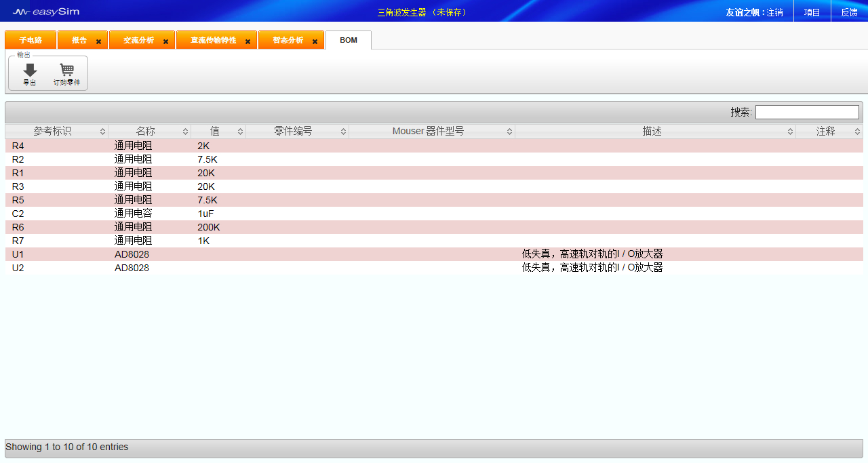Close the 报告 tab
The image size is (868, 463).
(98, 41)
